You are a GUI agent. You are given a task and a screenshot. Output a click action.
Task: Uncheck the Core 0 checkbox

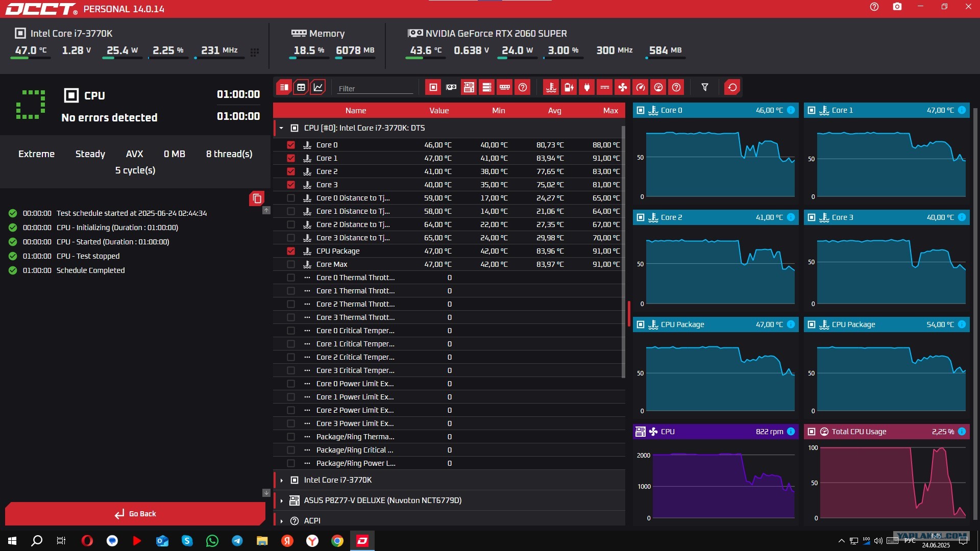[x=291, y=145]
